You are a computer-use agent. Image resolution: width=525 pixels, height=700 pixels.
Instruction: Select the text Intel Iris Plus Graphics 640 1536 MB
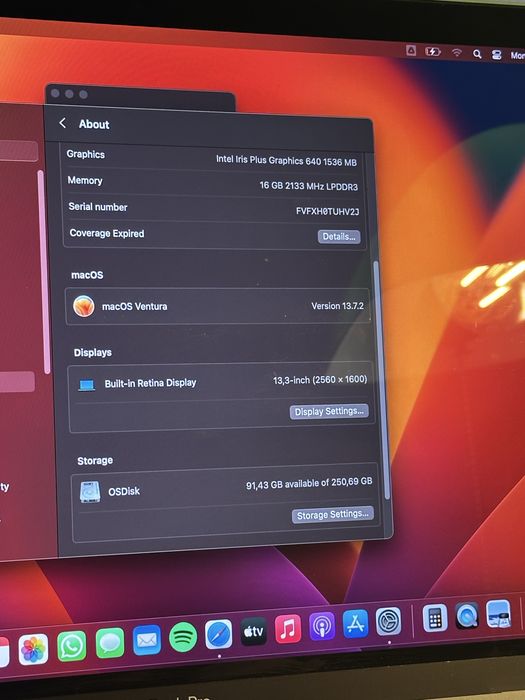pos(286,160)
